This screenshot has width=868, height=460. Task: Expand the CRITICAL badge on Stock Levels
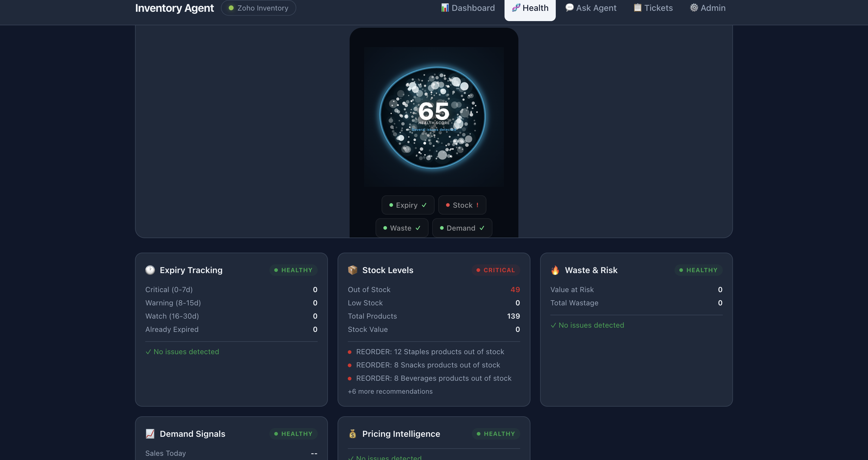pos(496,270)
